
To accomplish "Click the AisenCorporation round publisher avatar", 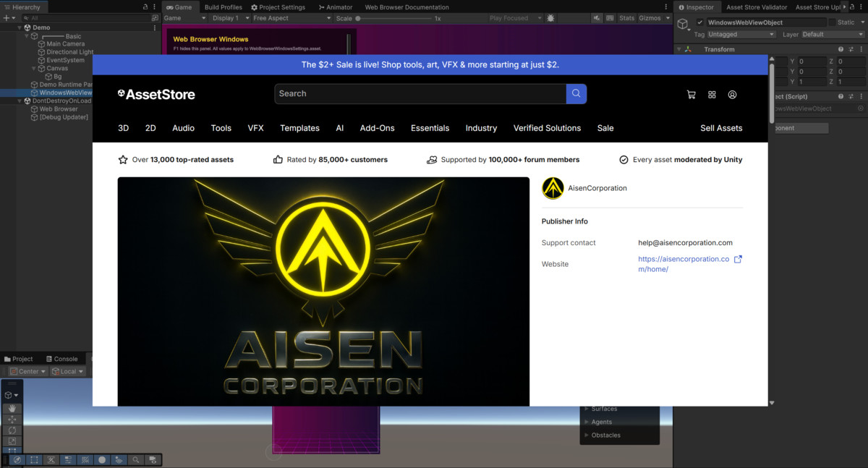I will pos(553,188).
